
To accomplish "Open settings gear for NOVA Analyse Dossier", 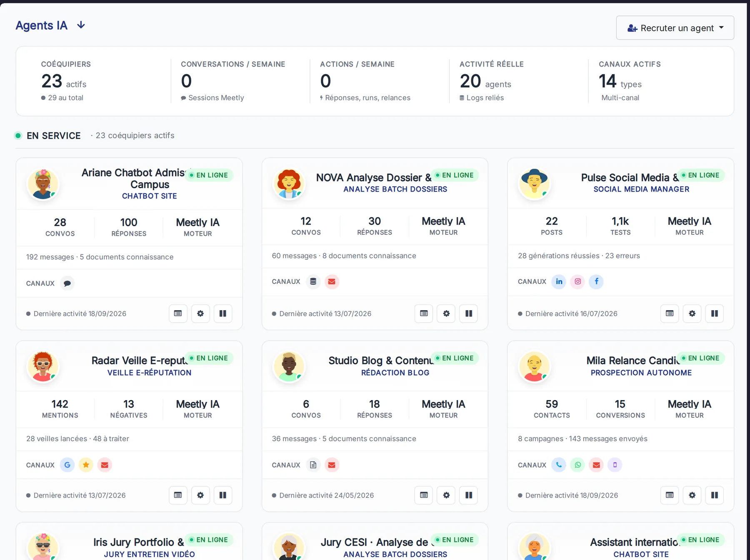I will pos(446,314).
